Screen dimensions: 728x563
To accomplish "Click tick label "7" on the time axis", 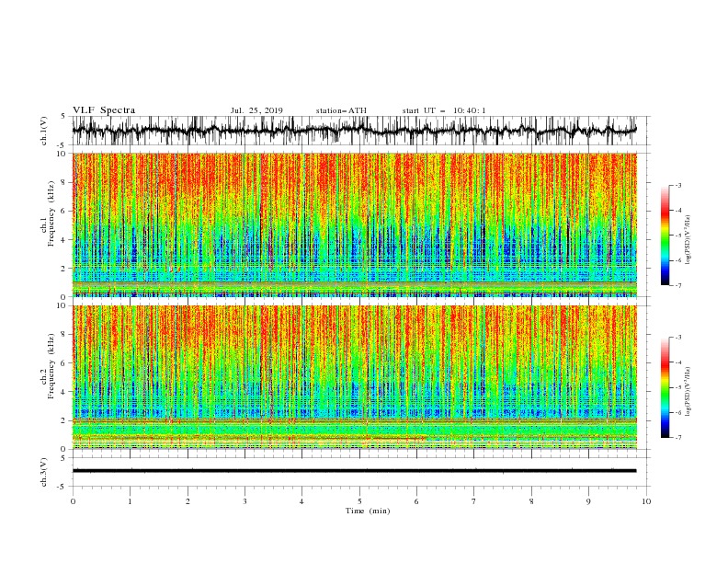I will (x=474, y=501).
